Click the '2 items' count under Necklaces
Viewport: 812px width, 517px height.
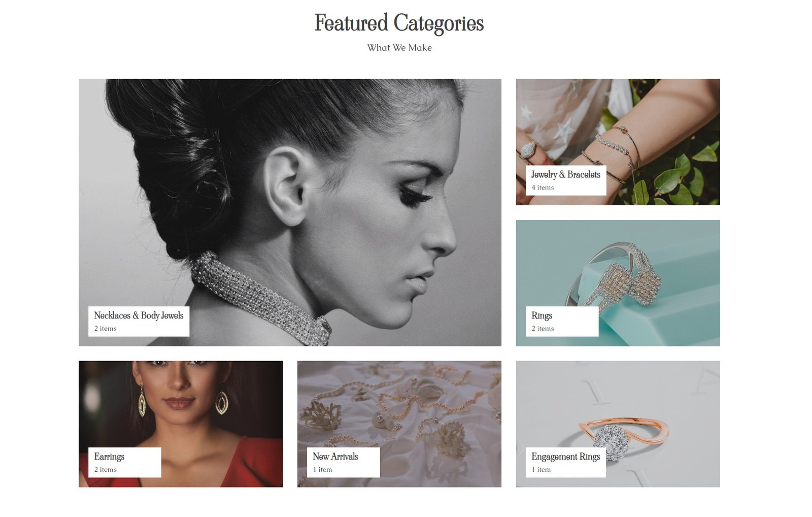(106, 329)
